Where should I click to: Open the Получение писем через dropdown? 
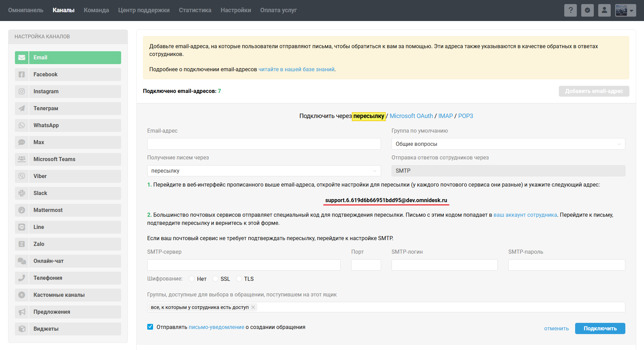[264, 171]
